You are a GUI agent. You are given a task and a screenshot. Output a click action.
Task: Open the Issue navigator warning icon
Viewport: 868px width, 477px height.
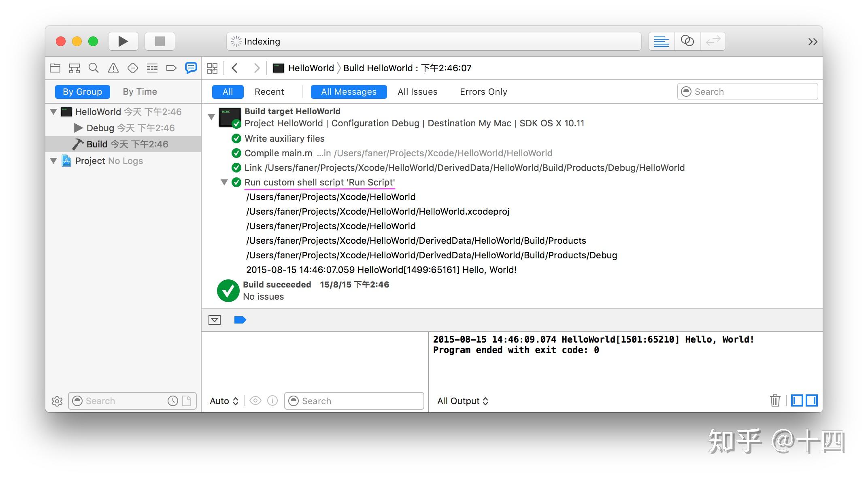[x=113, y=68]
